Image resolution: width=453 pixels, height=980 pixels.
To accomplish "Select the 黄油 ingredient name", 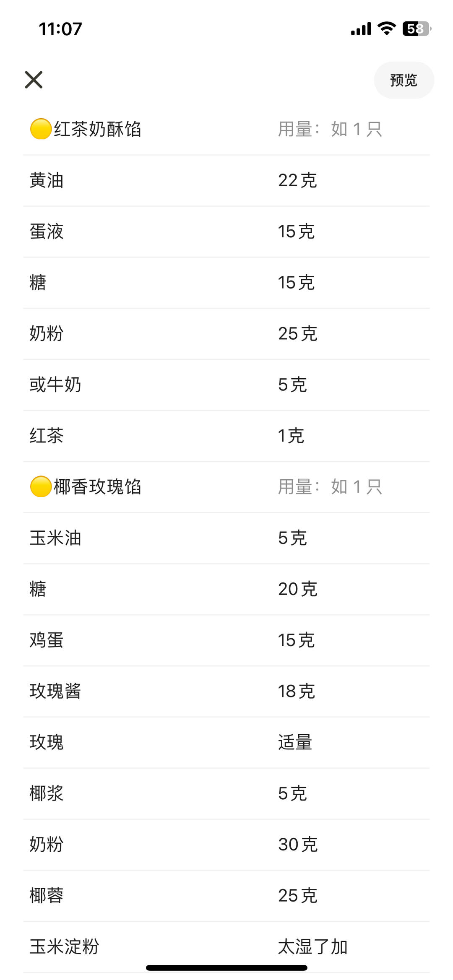I will (x=47, y=180).
